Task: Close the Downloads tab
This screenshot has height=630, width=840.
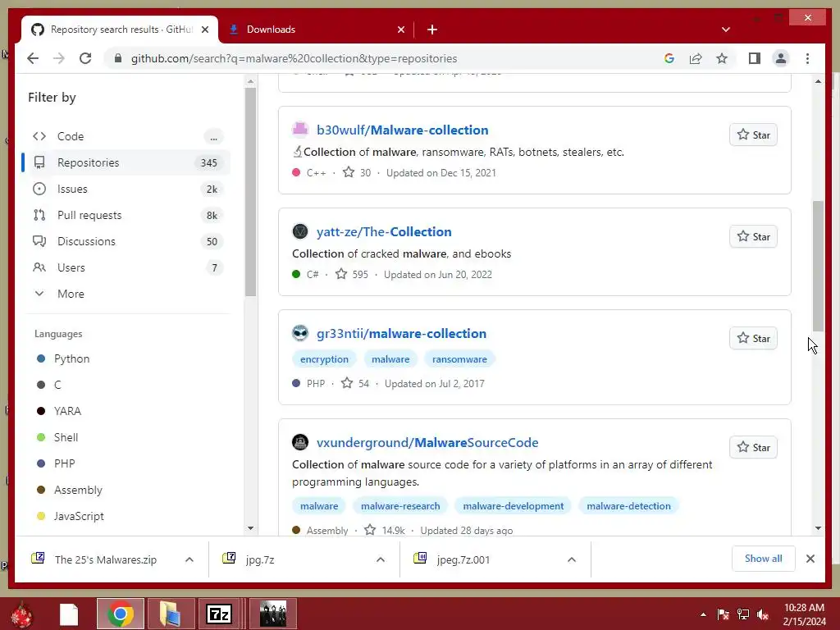Action: pos(400,30)
